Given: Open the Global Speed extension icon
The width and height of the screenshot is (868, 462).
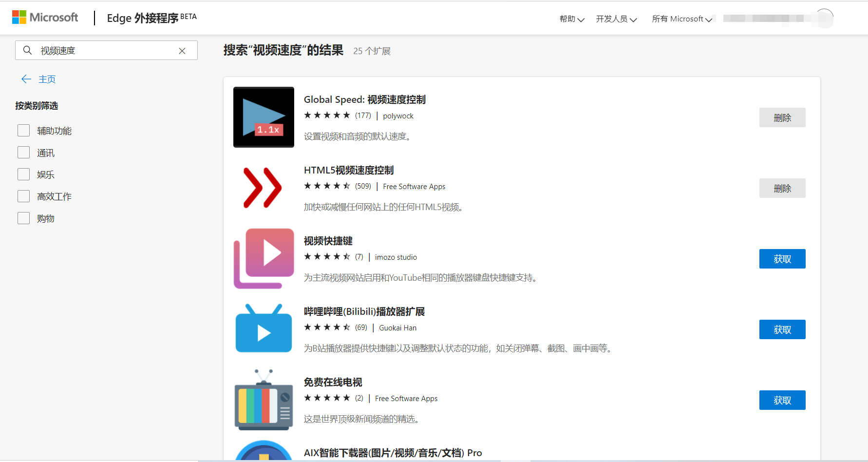Looking at the screenshot, I should pyautogui.click(x=264, y=117).
